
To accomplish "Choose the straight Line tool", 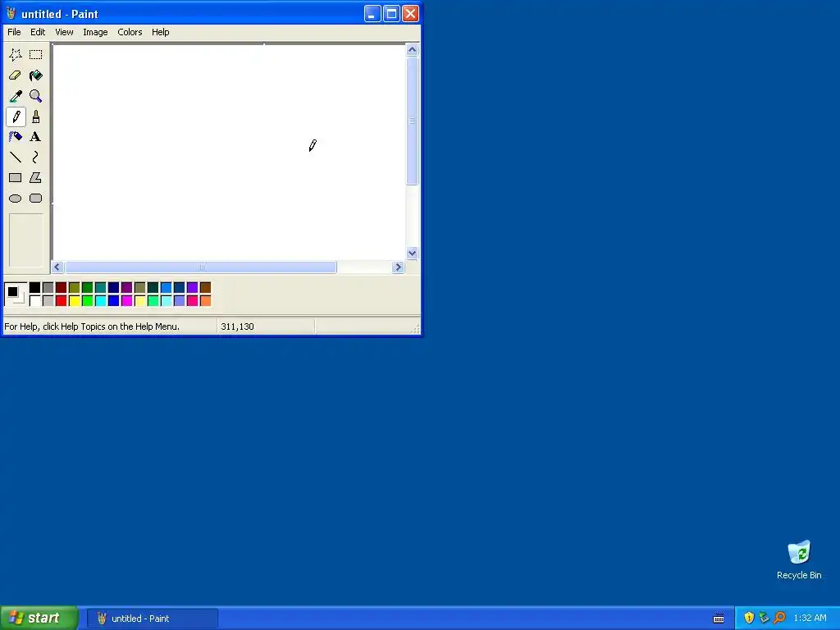I will [x=16, y=157].
